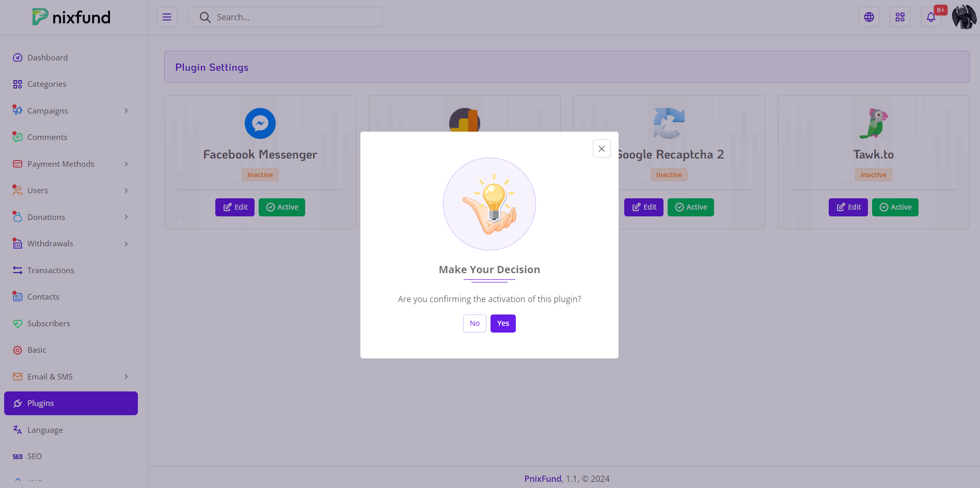
Task: Go to the Transactions menu item
Action: point(51,271)
